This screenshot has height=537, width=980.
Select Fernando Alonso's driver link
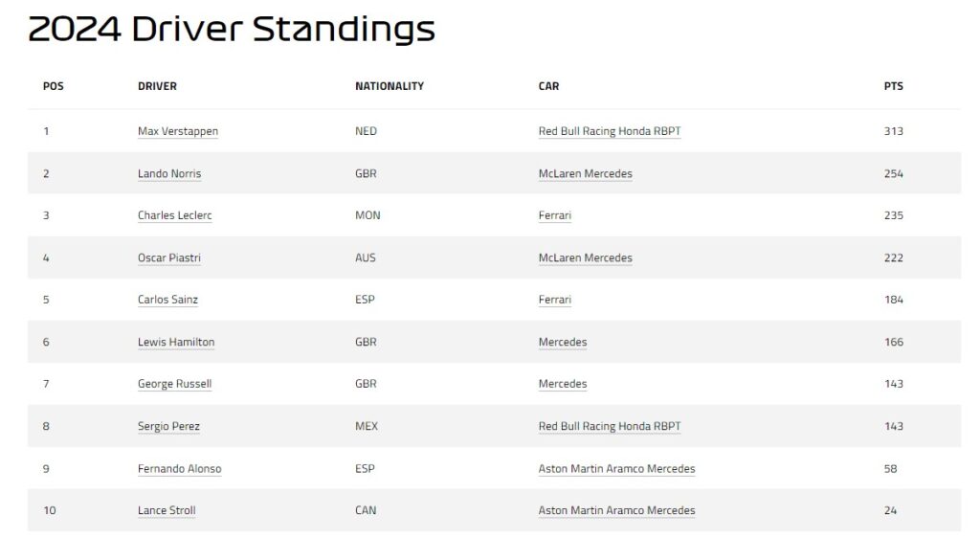coord(180,469)
